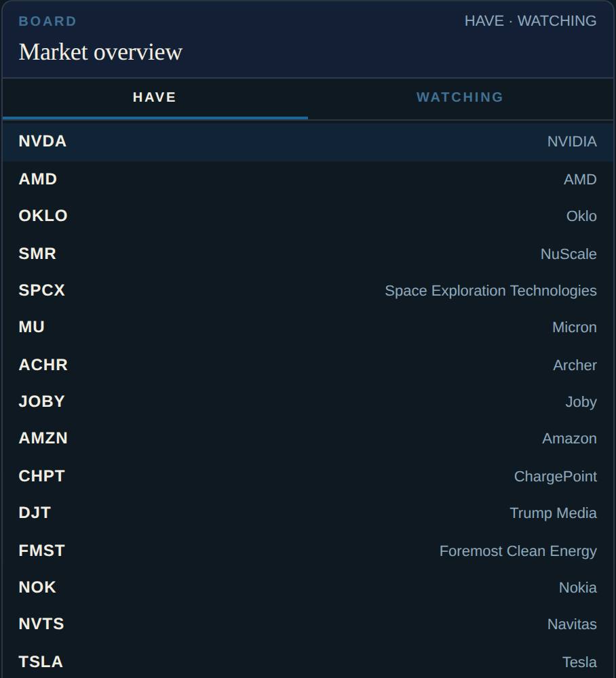
Task: Select the FMST ticker row
Action: tap(308, 551)
